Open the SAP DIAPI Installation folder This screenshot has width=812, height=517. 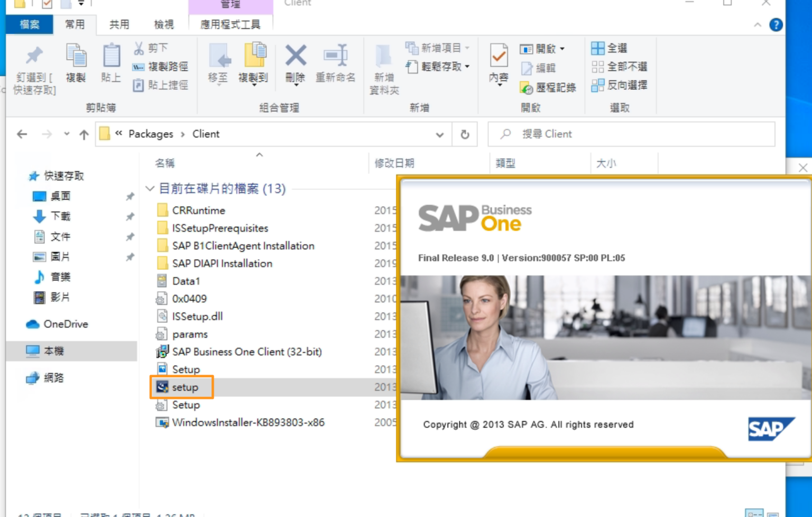point(222,263)
